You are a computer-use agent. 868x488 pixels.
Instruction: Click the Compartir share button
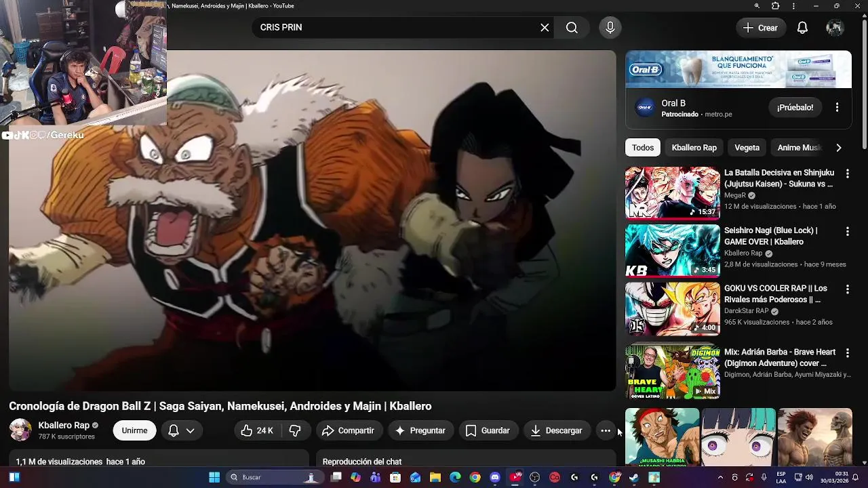[348, 430]
